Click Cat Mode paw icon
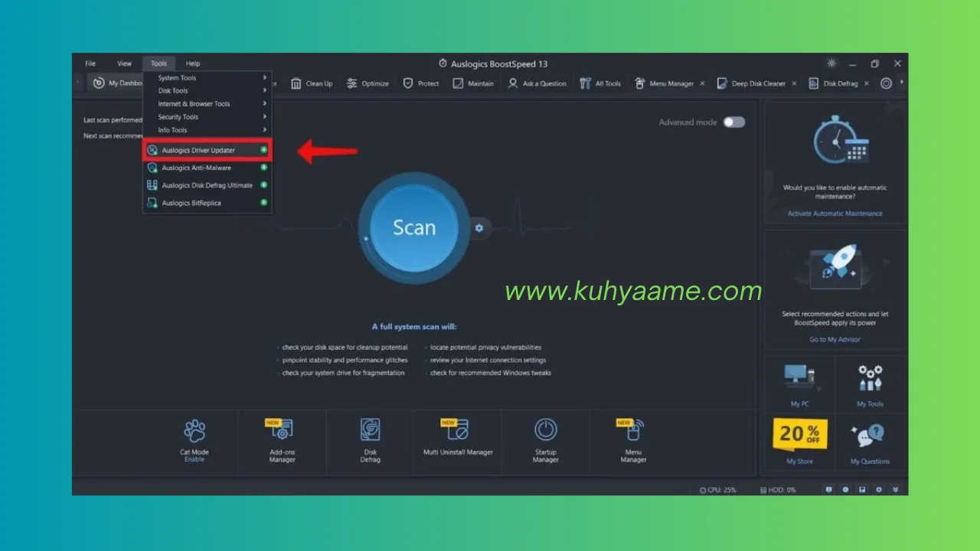Screen dimensions: 980x551 click(194, 431)
